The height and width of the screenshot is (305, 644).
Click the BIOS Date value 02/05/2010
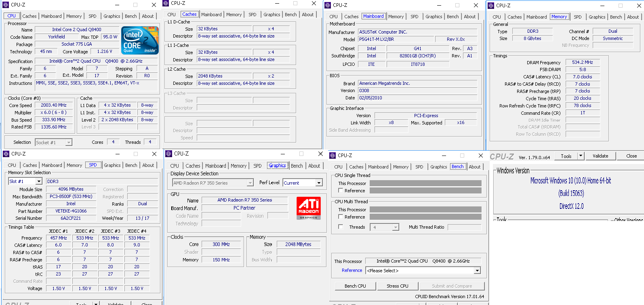pos(418,98)
